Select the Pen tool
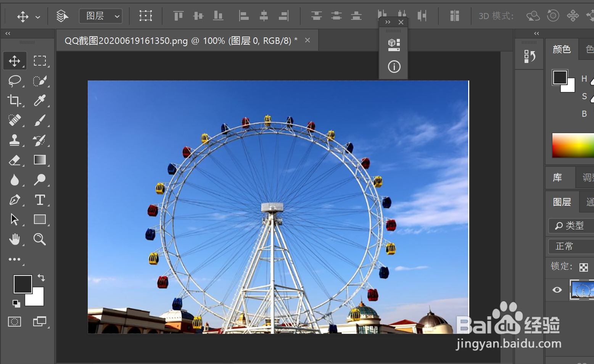This screenshot has height=364, width=594. click(x=14, y=200)
